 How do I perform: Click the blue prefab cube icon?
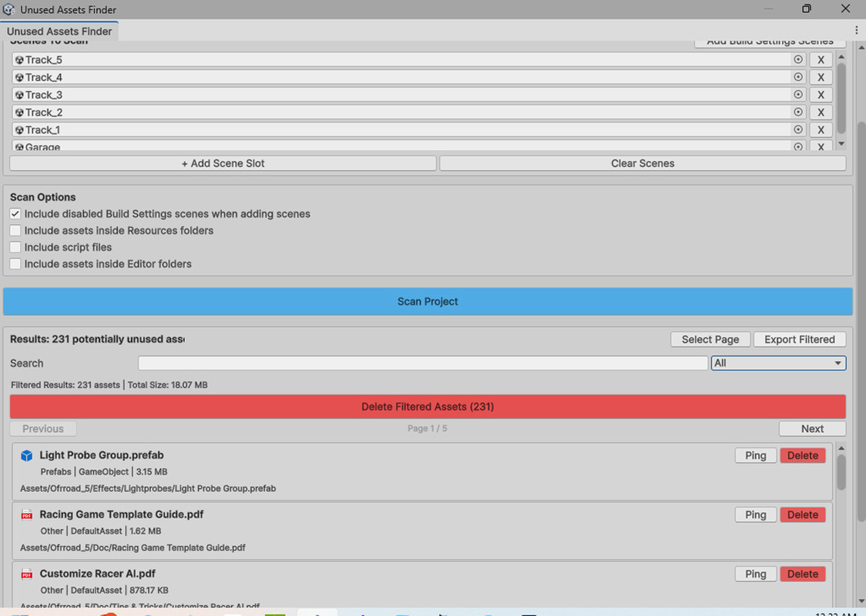pyautogui.click(x=26, y=455)
